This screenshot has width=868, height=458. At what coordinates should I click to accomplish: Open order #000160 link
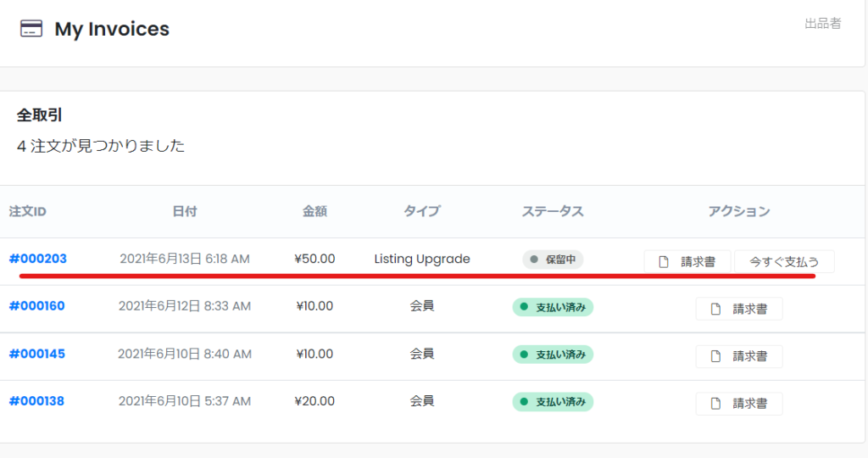tap(36, 305)
